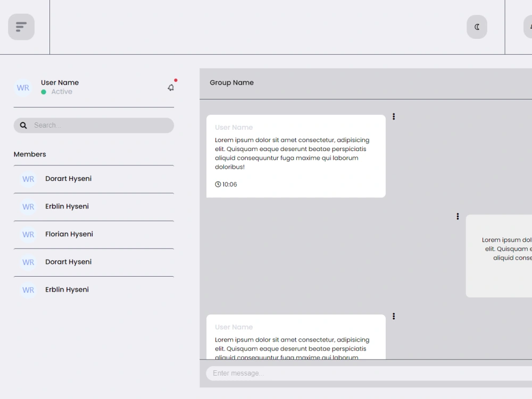Open three-dot menu of the right-aligned message

[458, 217]
